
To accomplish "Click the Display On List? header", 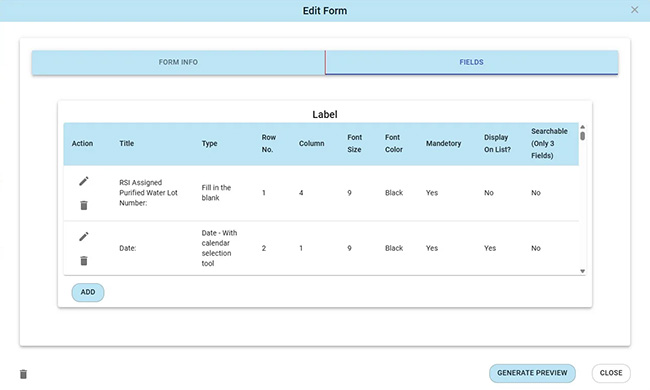I will 497,143.
